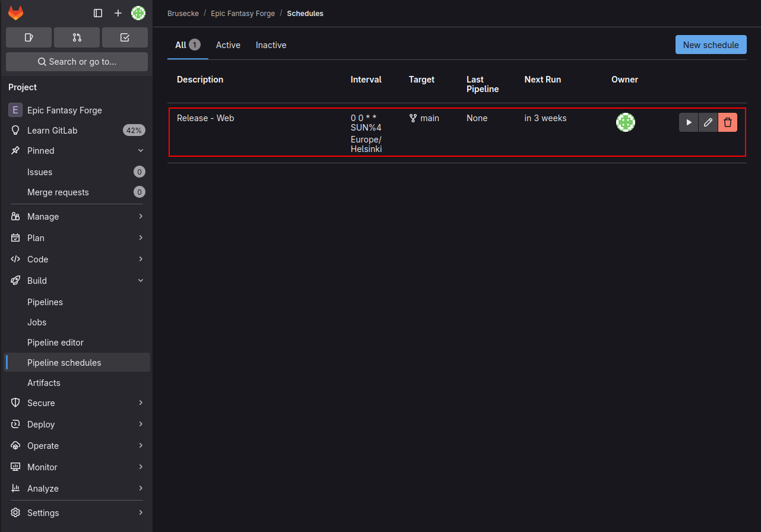
Task: Open Pipelines in the Build menu
Action: [x=77, y=302]
